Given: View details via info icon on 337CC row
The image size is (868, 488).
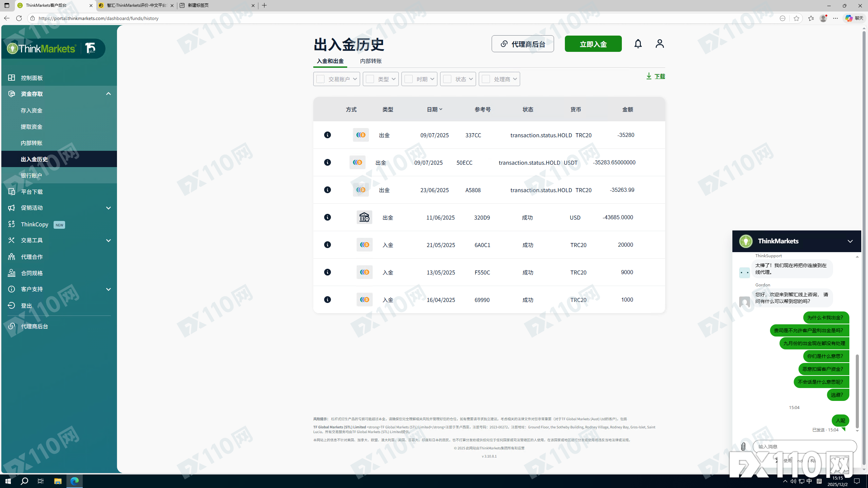Looking at the screenshot, I should pyautogui.click(x=328, y=135).
